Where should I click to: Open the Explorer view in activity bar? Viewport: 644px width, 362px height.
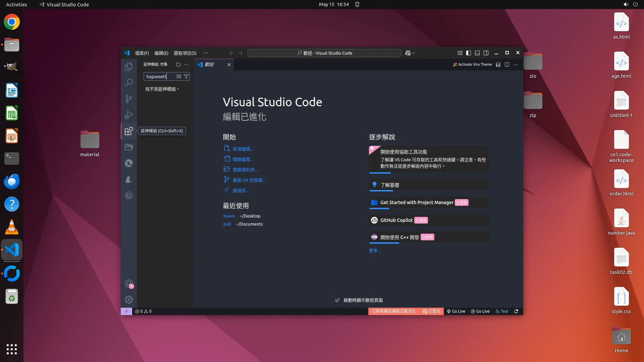pos(129,67)
